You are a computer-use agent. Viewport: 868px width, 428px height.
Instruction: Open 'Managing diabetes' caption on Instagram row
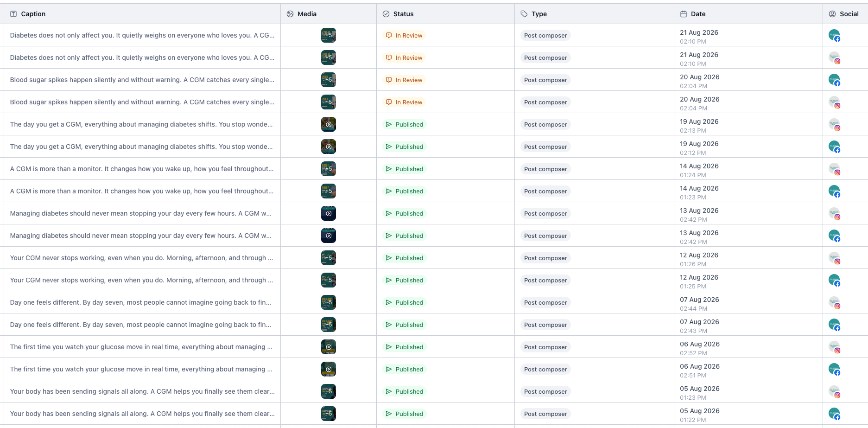click(141, 213)
